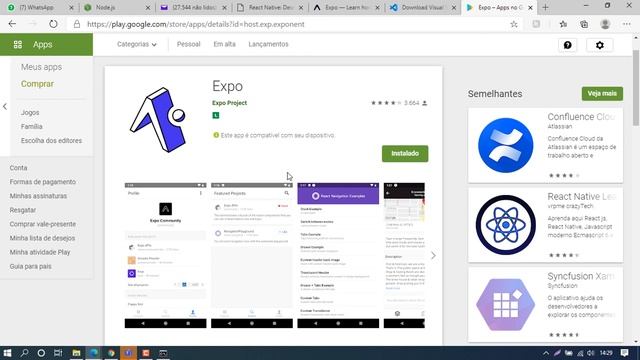Show hidden system tray icons
Screen dimensions: 640x360
pos(546,353)
